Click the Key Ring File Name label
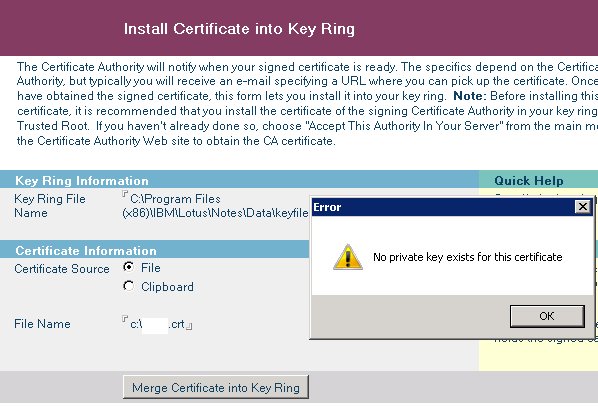 50,206
